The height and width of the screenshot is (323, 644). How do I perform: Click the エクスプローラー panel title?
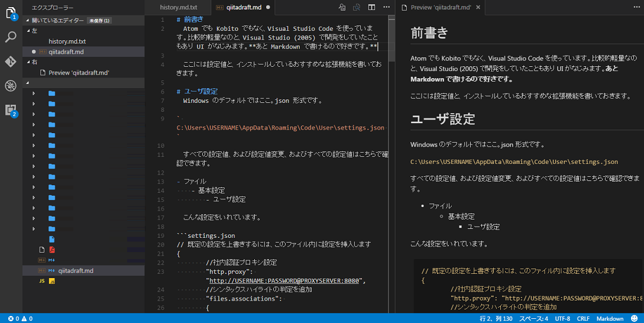click(53, 8)
